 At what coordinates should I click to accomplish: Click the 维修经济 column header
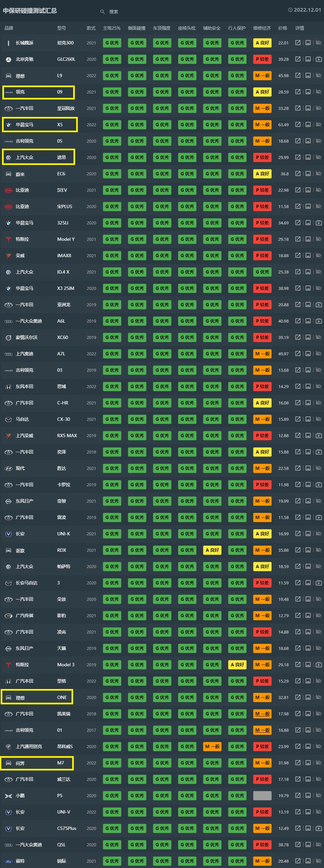point(262,28)
